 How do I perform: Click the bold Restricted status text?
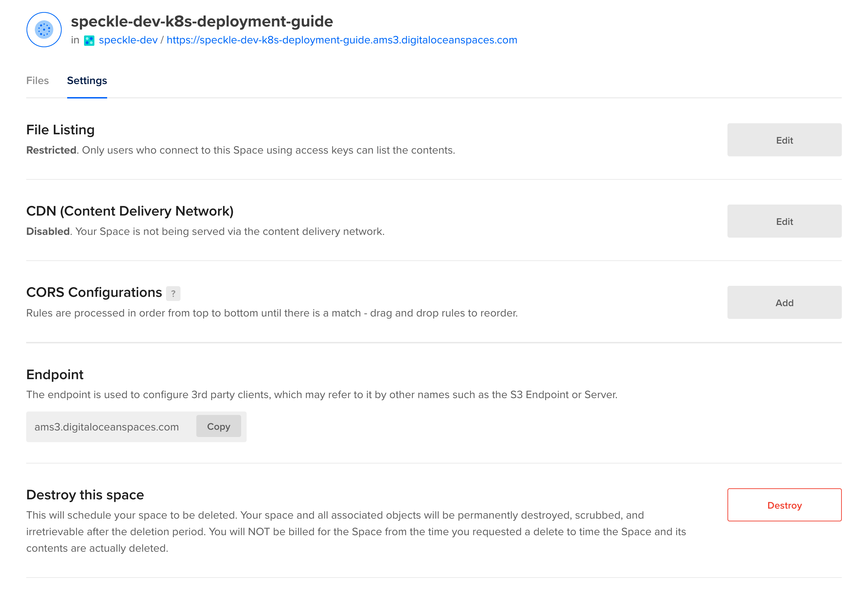(x=51, y=150)
